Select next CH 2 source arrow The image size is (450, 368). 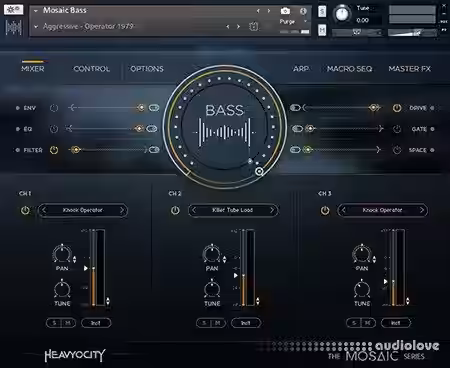pyautogui.click(x=272, y=210)
